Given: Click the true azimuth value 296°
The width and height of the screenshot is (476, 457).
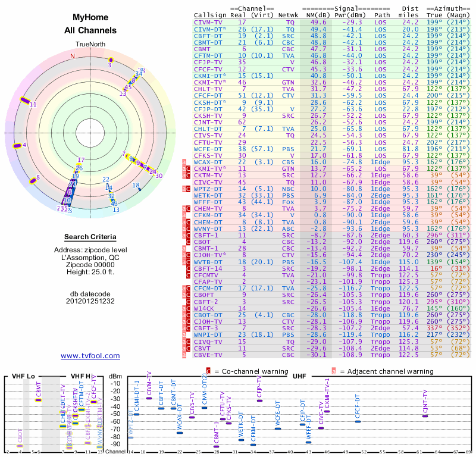Looking at the screenshot, I should [x=434, y=235].
